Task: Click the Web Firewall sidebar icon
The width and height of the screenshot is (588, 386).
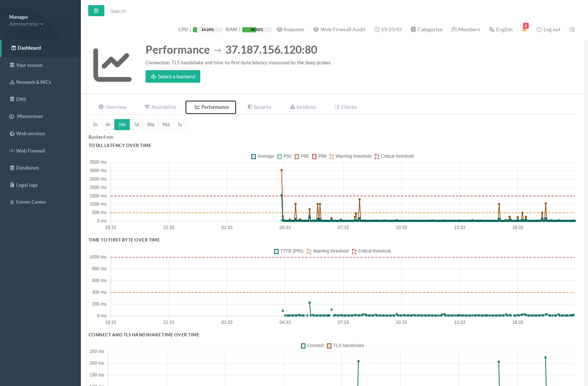Action: [12, 151]
